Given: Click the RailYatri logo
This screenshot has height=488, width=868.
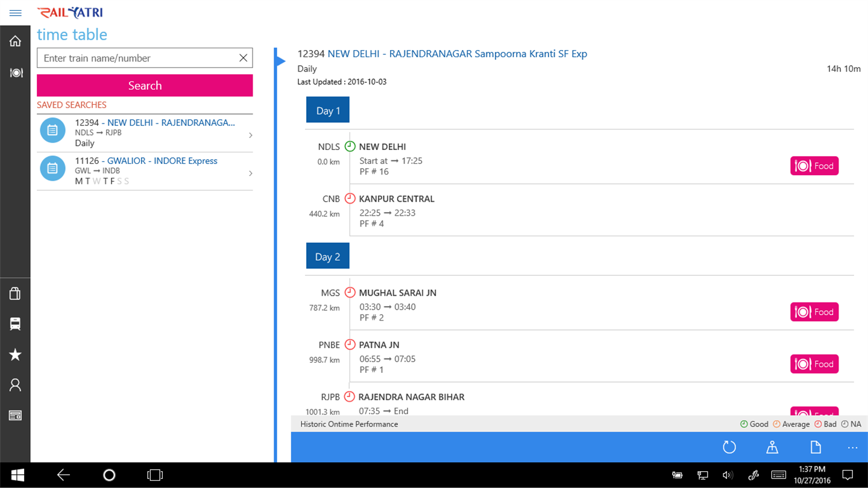Looking at the screenshot, I should pos(70,13).
